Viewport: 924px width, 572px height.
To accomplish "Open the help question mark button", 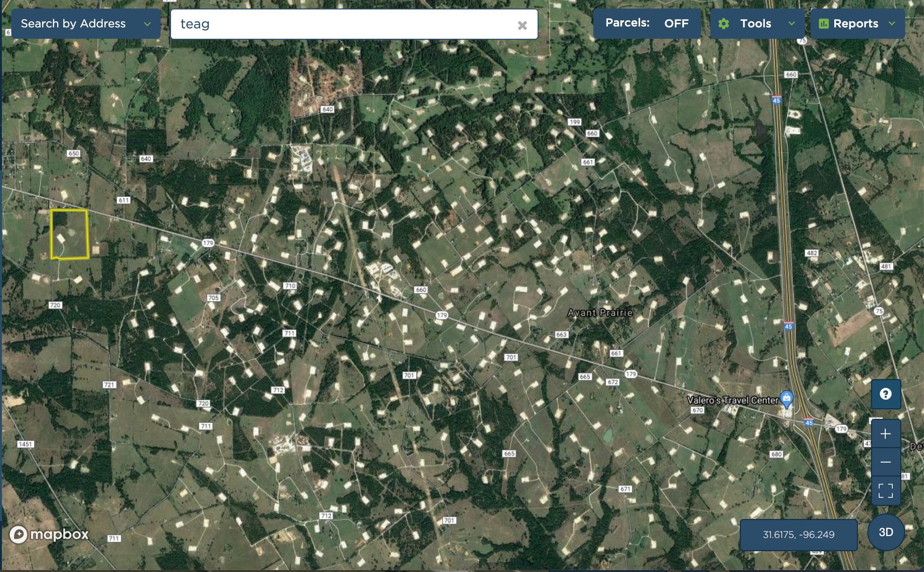I will coord(886,394).
